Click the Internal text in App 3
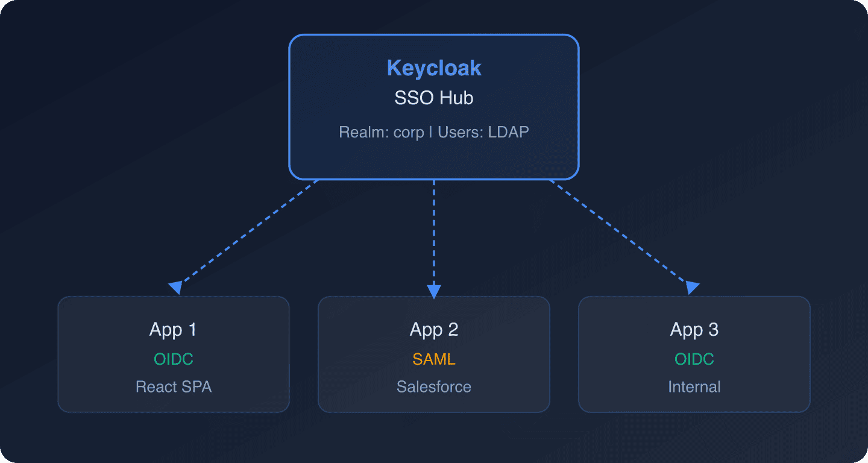Screen dimensions: 868x463 (x=694, y=386)
